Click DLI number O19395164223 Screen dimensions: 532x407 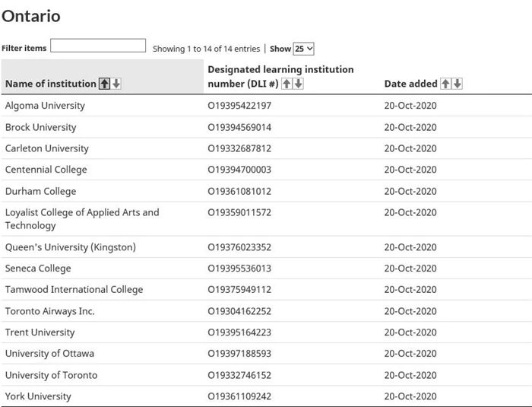point(239,332)
